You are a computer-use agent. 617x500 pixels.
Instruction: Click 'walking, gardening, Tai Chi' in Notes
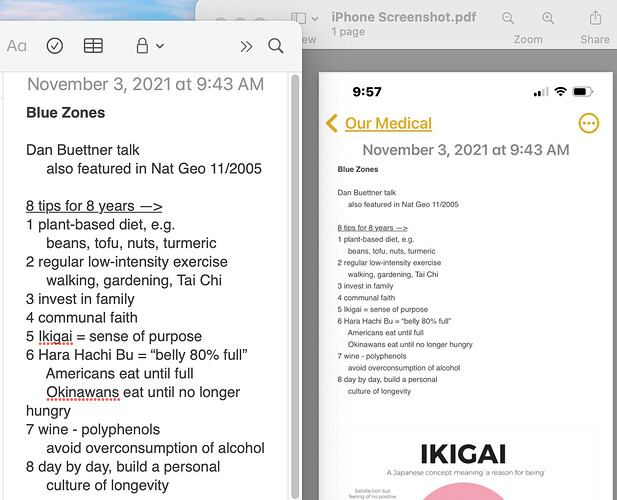click(134, 280)
